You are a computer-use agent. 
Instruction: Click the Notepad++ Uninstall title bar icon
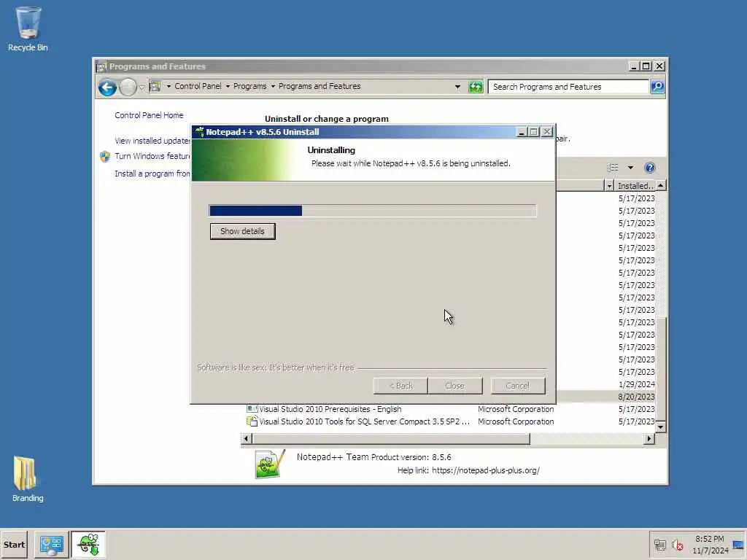pyautogui.click(x=199, y=132)
